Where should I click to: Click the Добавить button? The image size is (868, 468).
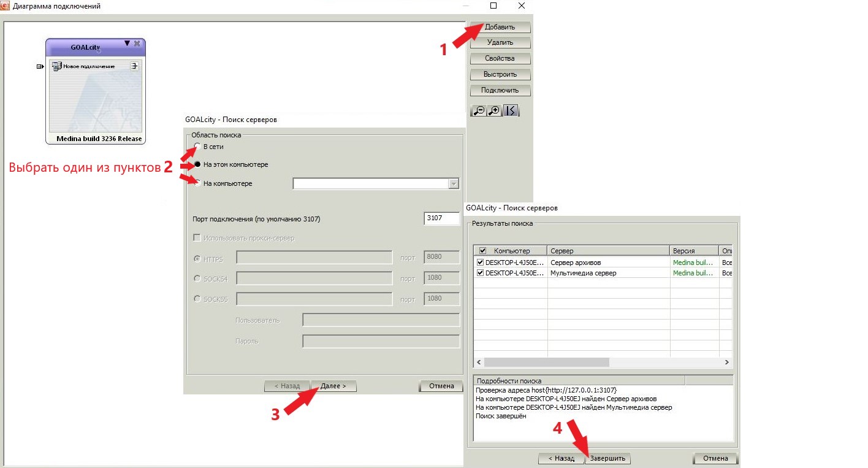click(500, 27)
